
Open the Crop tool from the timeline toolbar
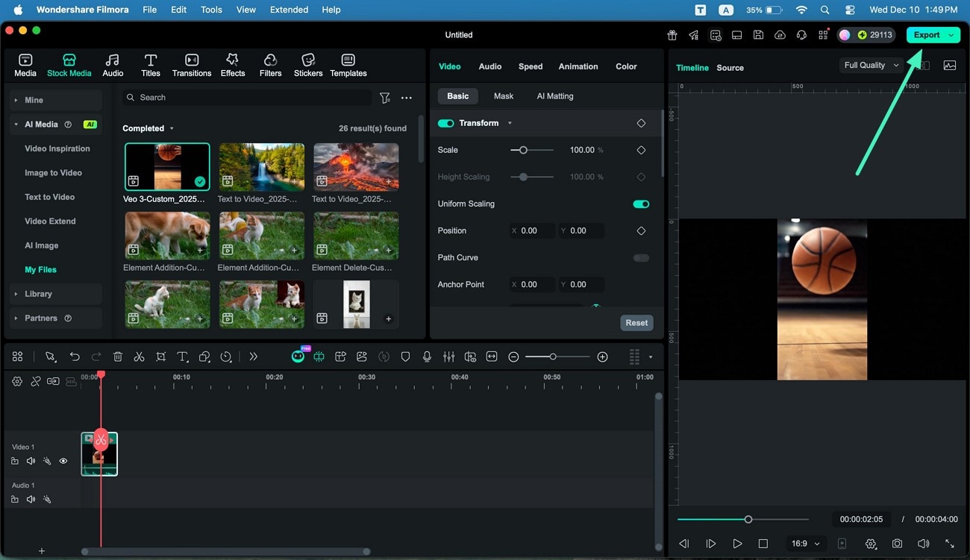(161, 356)
